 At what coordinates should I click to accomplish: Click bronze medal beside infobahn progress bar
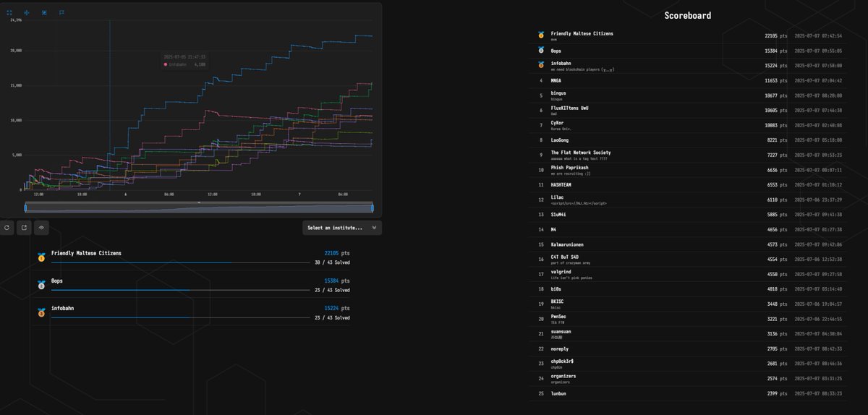click(x=41, y=312)
